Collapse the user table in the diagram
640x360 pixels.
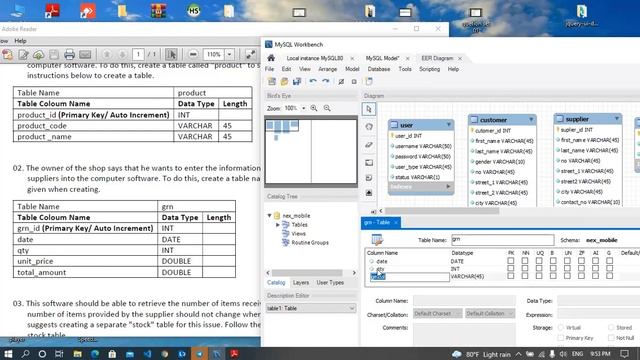[449, 124]
